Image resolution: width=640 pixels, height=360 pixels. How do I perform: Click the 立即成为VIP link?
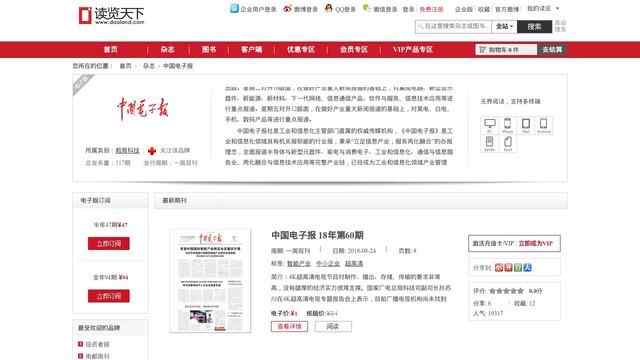[536, 243]
